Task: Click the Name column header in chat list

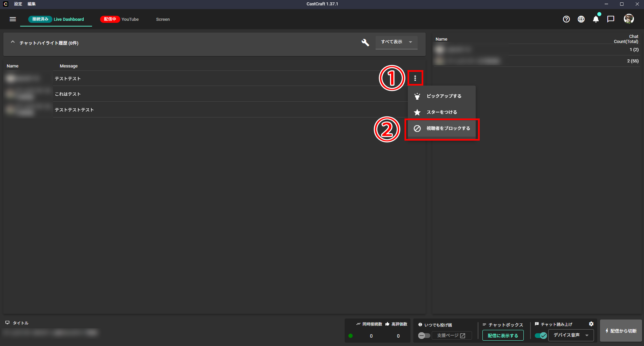Action: coord(12,66)
